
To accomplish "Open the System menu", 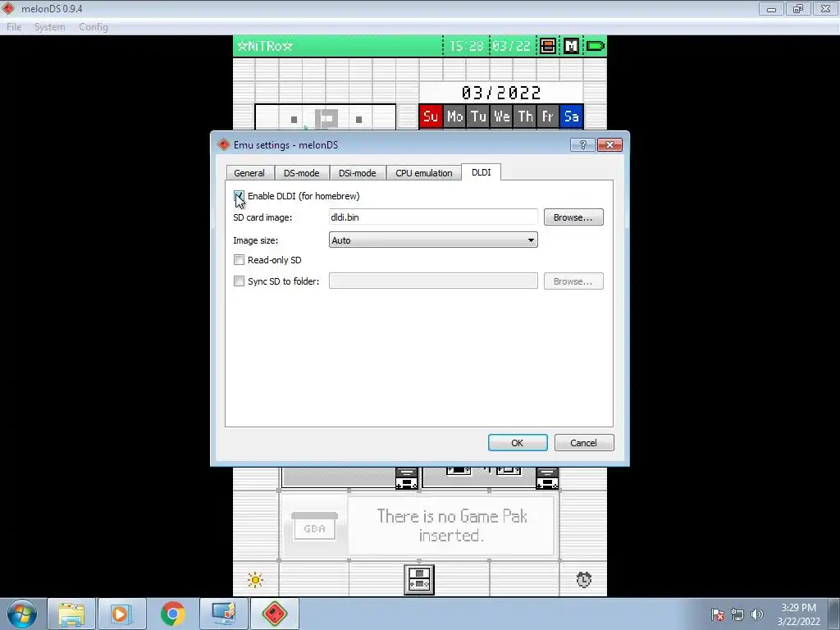I will [49, 27].
